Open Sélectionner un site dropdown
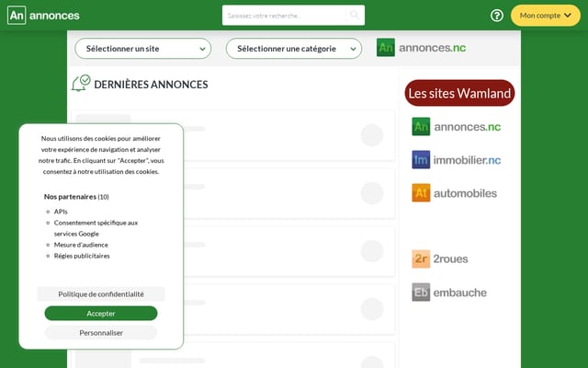This screenshot has height=368, width=588. pyautogui.click(x=143, y=49)
